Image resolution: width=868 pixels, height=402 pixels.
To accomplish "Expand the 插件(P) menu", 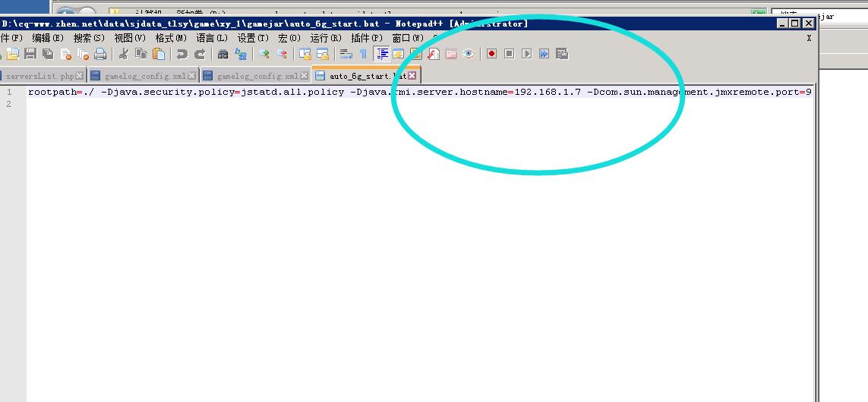I will pyautogui.click(x=366, y=38).
